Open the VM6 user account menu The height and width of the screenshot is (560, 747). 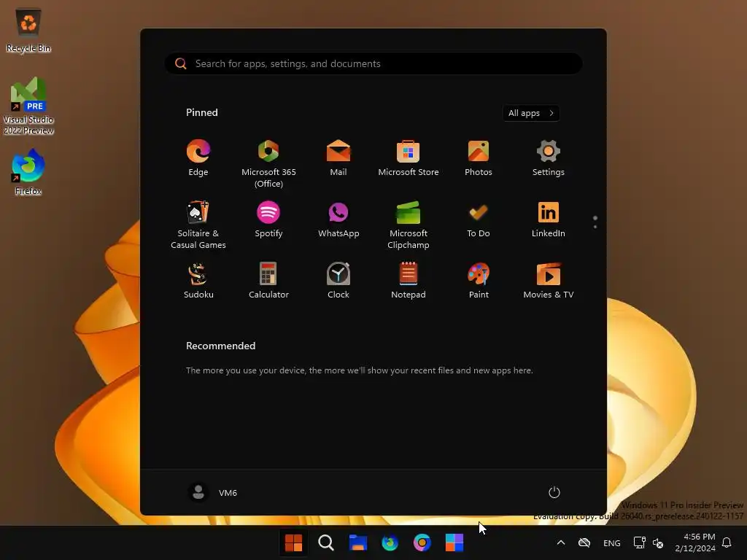(x=212, y=492)
